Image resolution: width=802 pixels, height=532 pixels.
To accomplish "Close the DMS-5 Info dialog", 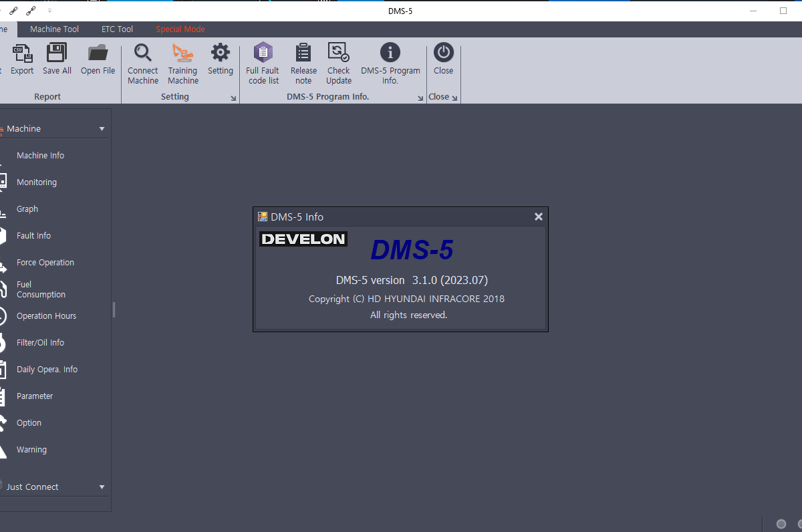I will [538, 216].
